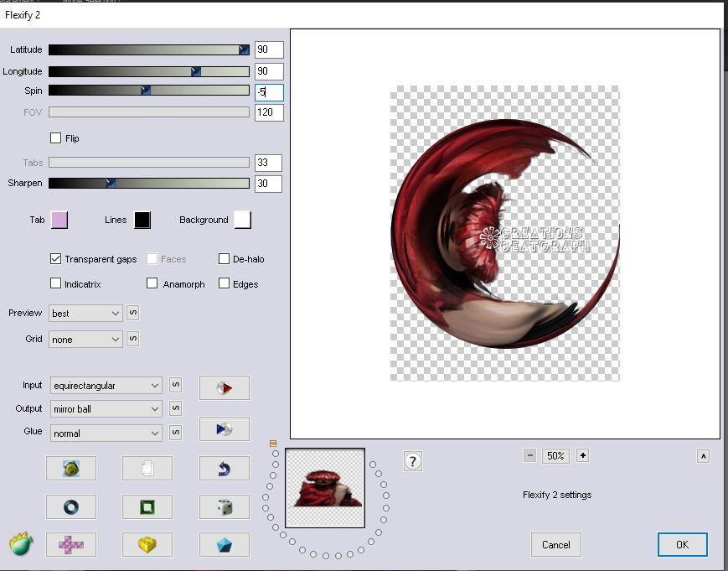
Task: Click the S button next to Output
Action: click(175, 408)
